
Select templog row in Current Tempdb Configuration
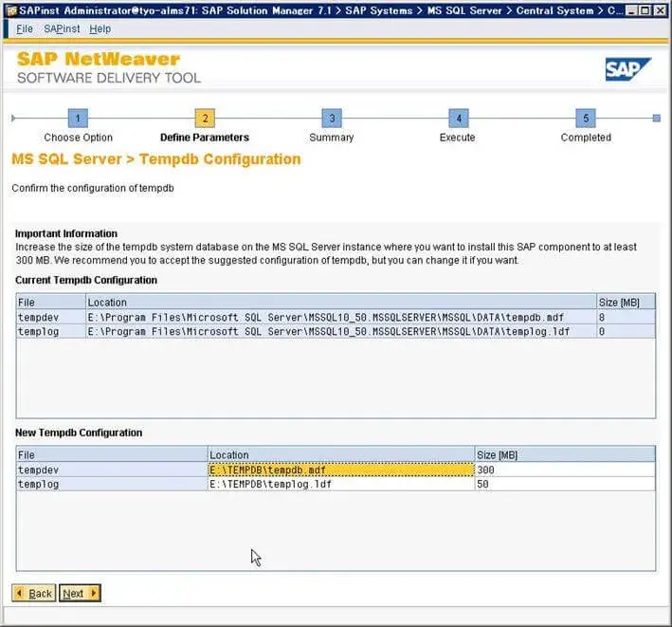coord(336,331)
